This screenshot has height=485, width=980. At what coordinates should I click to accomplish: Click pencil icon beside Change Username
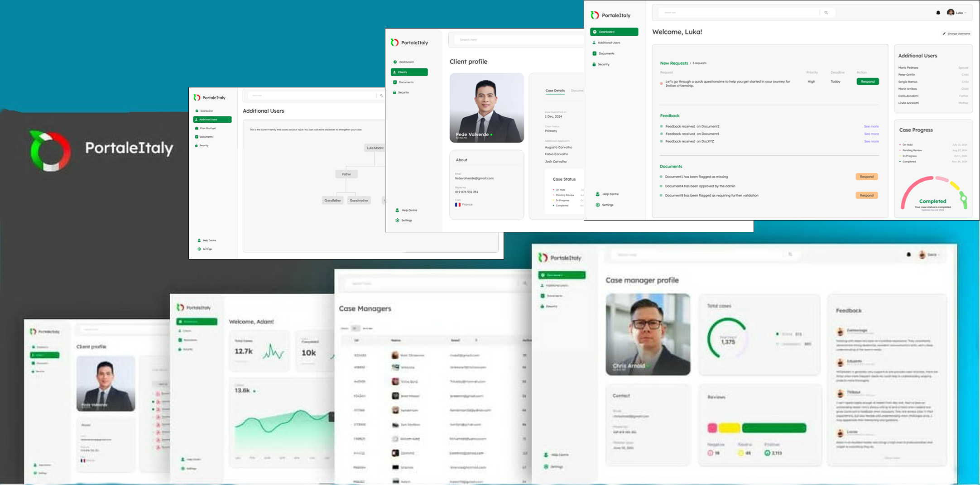[944, 34]
